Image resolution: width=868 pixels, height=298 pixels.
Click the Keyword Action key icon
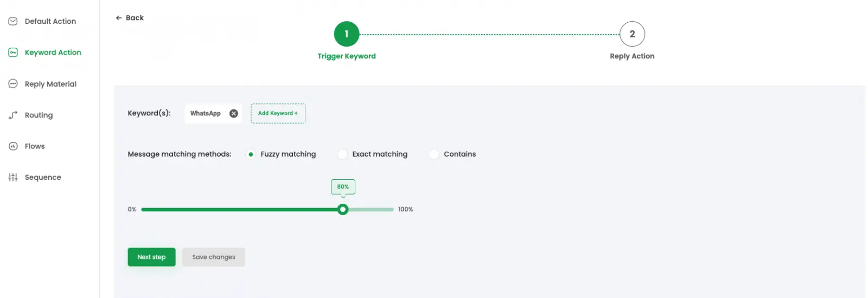click(13, 53)
